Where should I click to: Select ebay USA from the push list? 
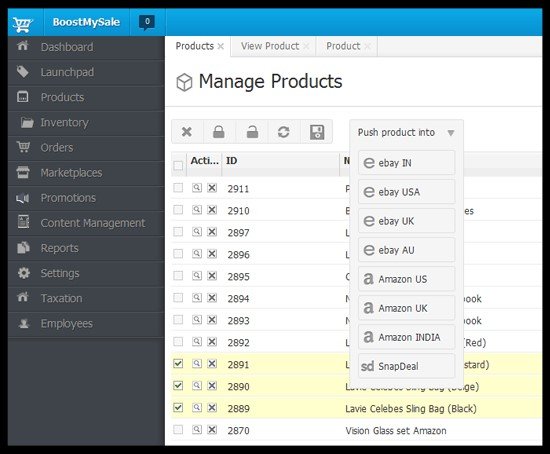coord(407,192)
